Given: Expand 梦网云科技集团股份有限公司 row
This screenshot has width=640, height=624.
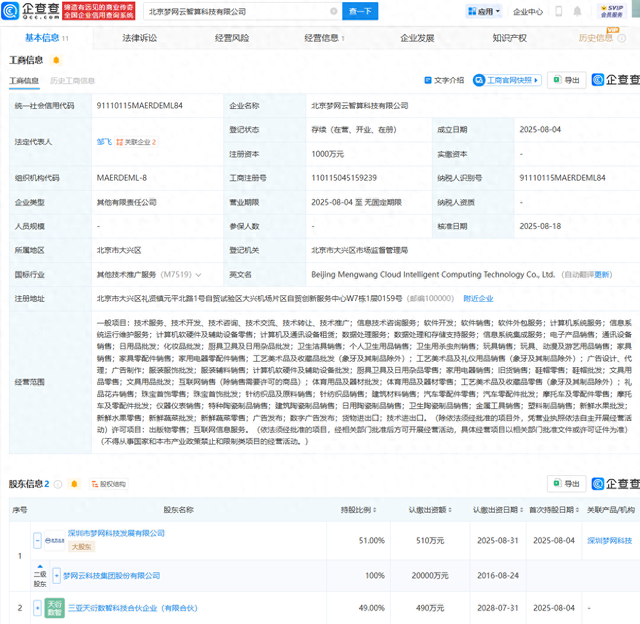Looking at the screenshot, I should click(56, 575).
